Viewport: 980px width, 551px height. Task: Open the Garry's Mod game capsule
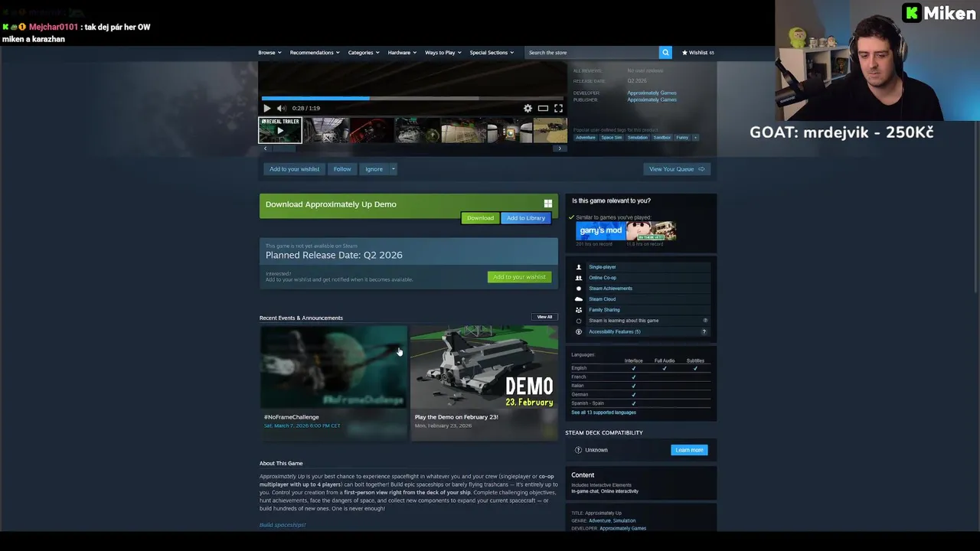pyautogui.click(x=600, y=230)
